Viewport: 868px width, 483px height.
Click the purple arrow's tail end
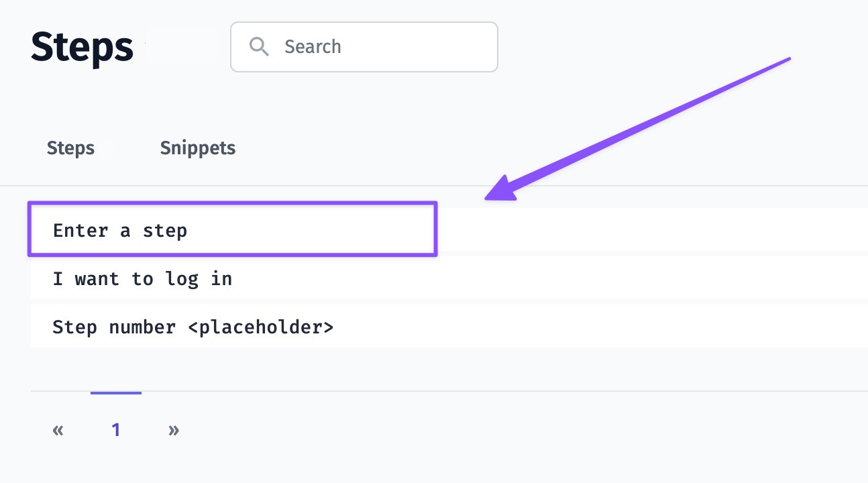coord(788,60)
